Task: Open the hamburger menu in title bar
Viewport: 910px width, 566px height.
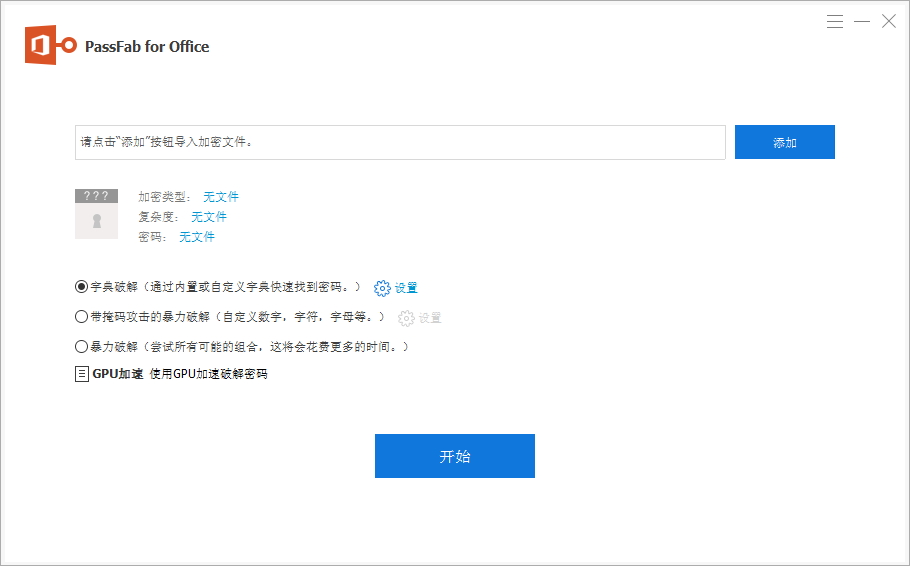Action: pyautogui.click(x=835, y=21)
